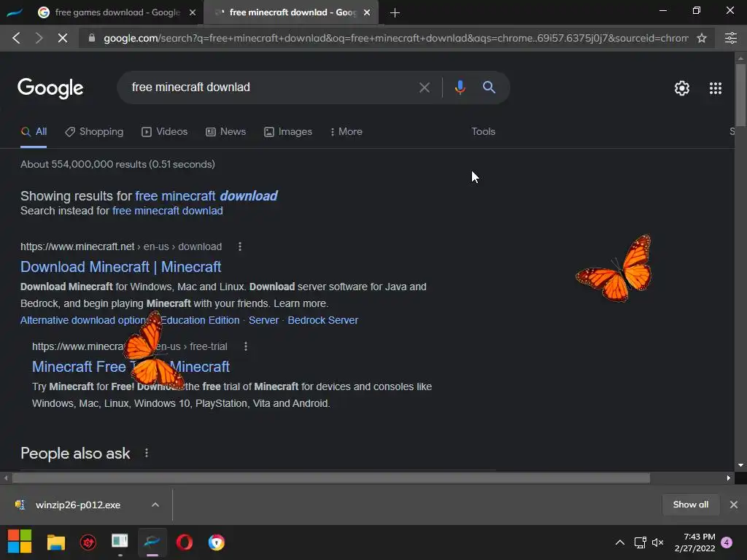The height and width of the screenshot is (560, 747).
Task: Search instead for 'free minecraft downlad'
Action: pyautogui.click(x=168, y=211)
